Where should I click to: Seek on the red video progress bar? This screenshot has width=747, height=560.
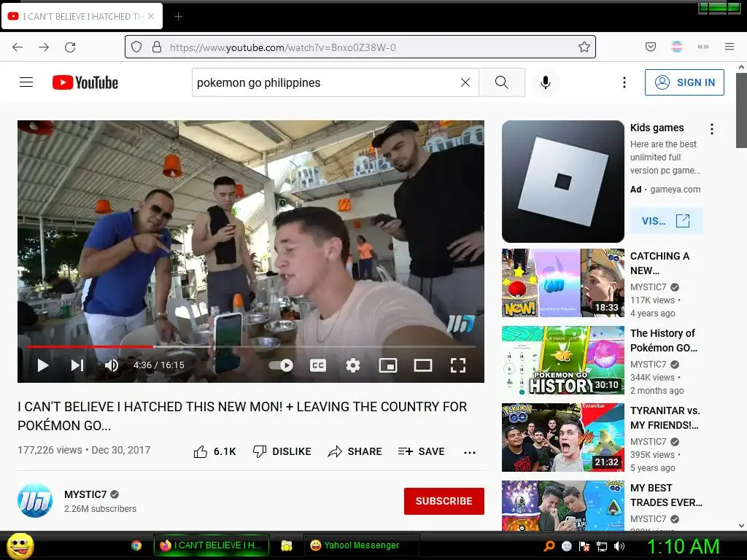point(251,346)
